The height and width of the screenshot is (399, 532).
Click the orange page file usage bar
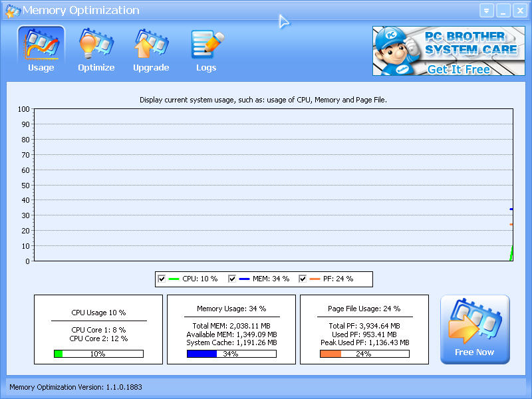[364, 354]
